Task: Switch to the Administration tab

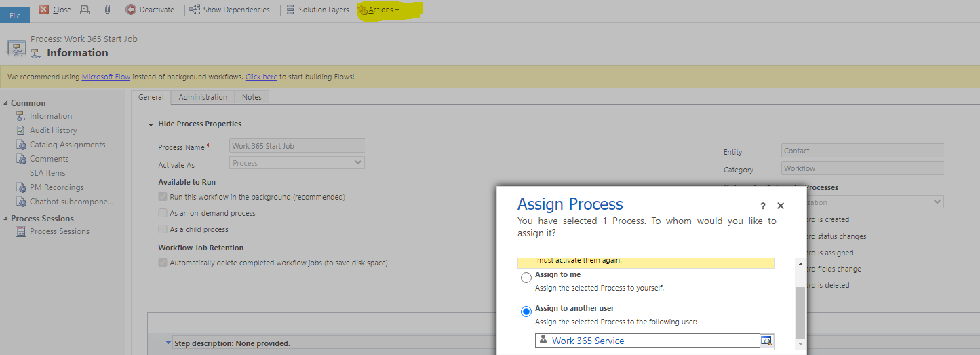Action: [x=203, y=97]
